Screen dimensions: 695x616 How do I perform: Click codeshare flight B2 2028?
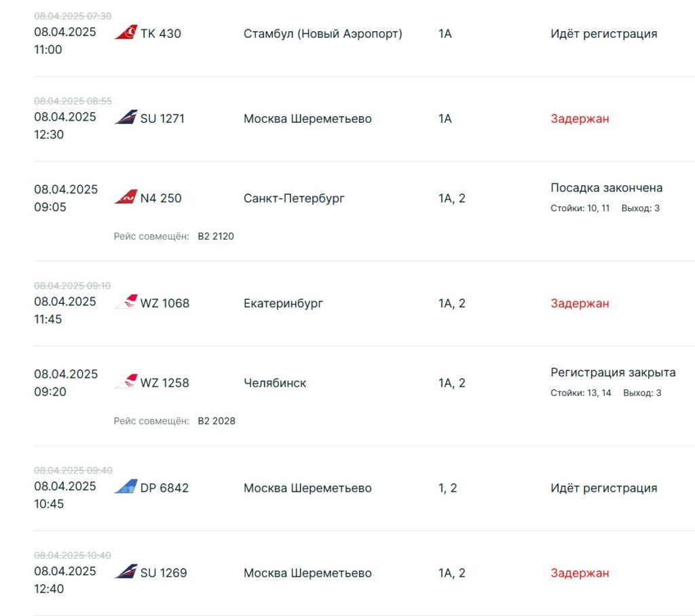[217, 421]
